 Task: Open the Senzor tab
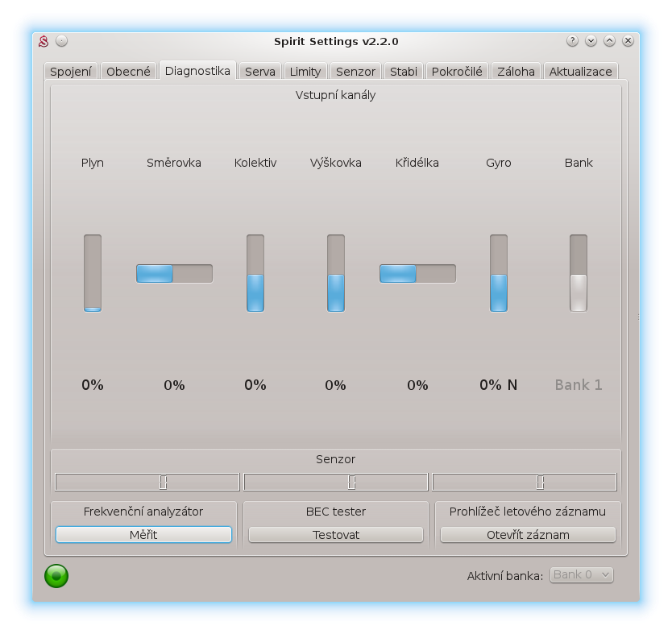tap(355, 71)
